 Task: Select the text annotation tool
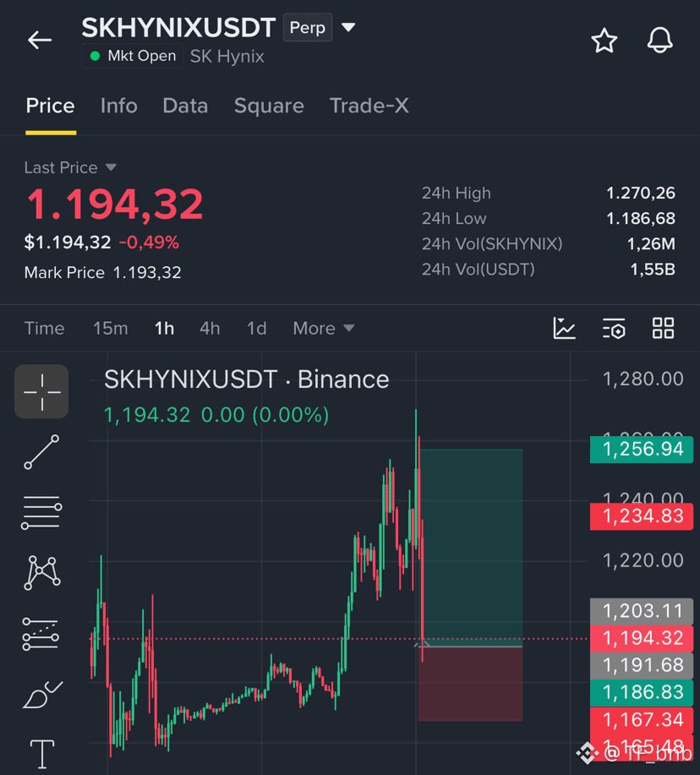point(42,754)
